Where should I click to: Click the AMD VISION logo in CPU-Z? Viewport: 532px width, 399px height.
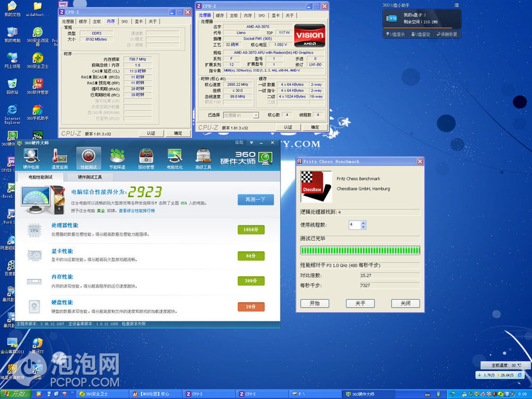tap(310, 36)
